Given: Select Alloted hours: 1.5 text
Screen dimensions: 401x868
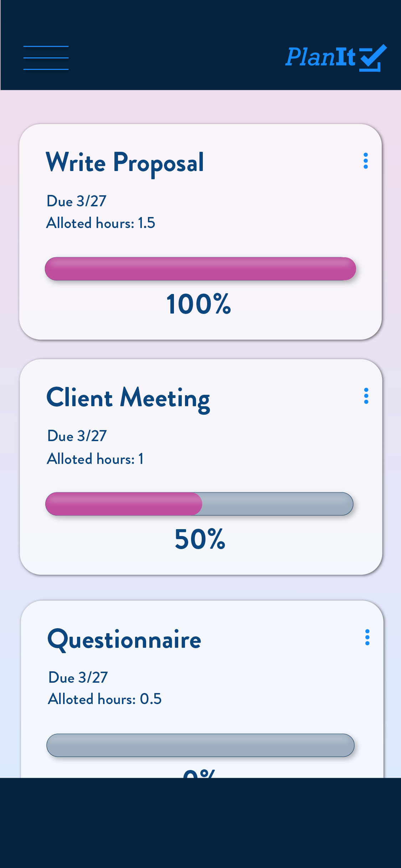Looking at the screenshot, I should (101, 223).
